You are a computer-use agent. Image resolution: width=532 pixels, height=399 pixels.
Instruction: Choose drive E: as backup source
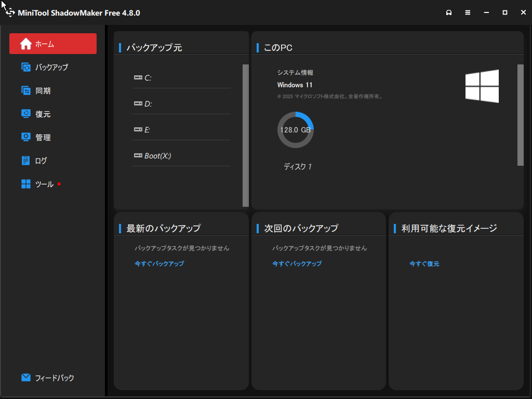coord(147,130)
